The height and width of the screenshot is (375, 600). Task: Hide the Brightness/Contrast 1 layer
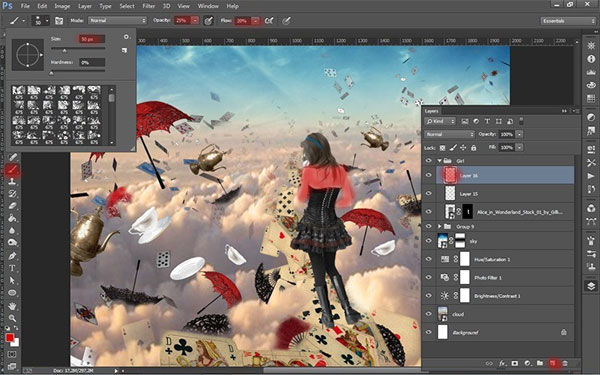(429, 296)
